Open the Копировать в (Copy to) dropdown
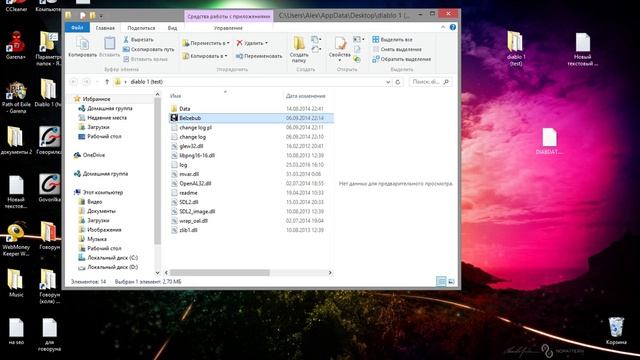 tap(205, 56)
